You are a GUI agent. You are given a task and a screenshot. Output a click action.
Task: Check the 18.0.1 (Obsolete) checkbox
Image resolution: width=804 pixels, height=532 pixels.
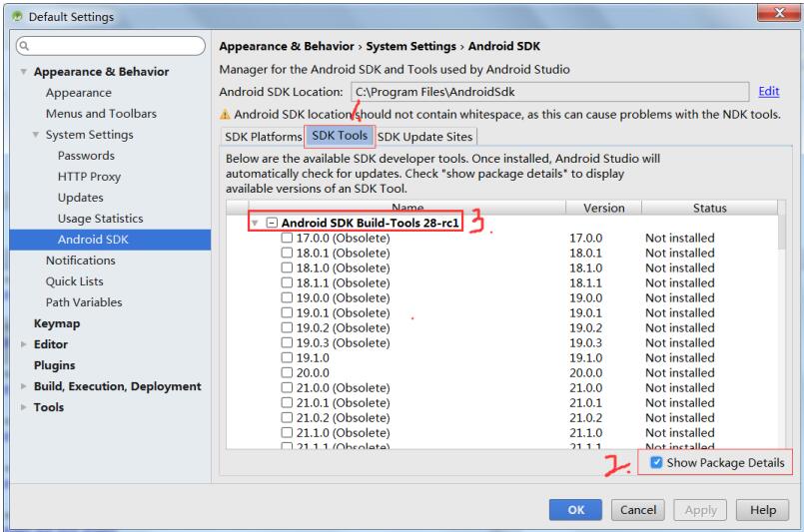tap(287, 253)
